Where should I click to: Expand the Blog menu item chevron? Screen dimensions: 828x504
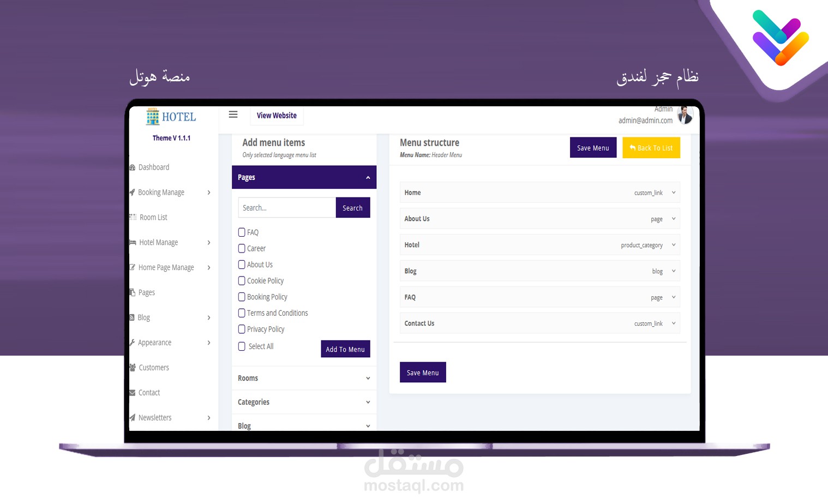tap(674, 271)
